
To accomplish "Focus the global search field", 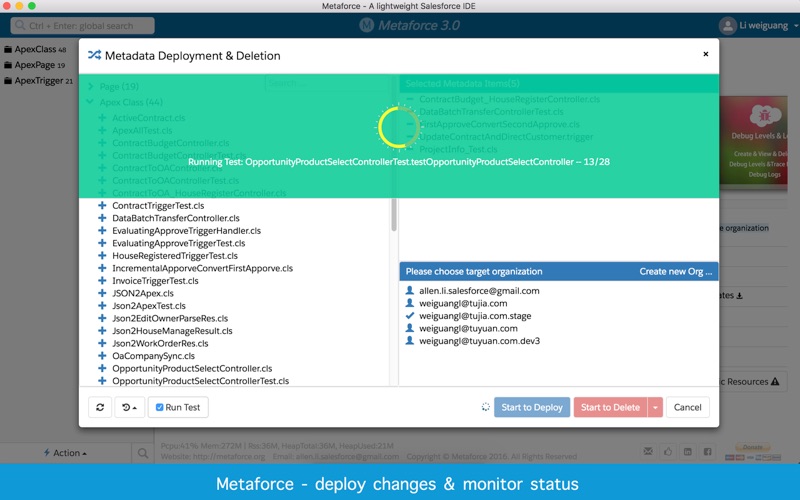I will coord(83,26).
